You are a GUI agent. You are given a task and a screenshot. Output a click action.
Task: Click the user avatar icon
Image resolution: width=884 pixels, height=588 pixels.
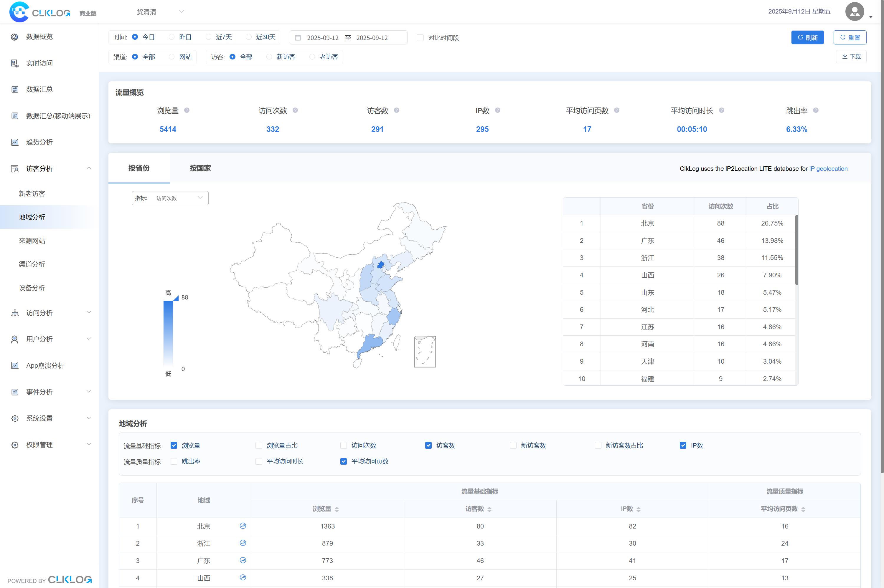tap(854, 11)
